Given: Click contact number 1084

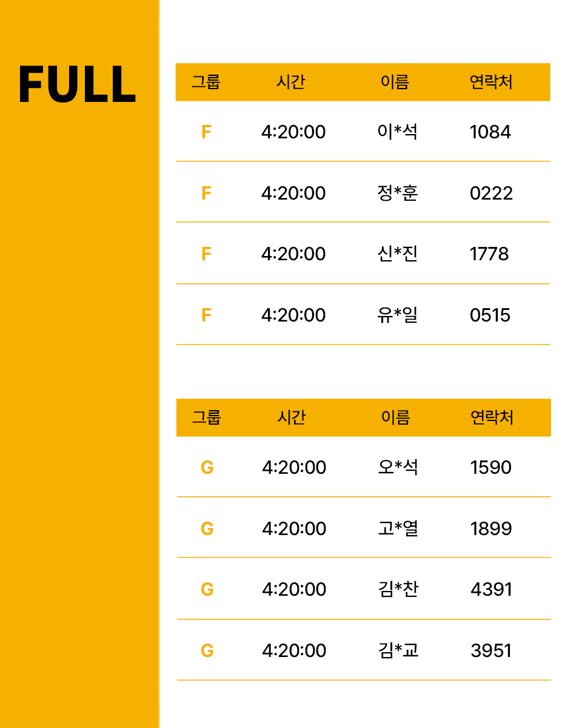Looking at the screenshot, I should pos(490,132).
